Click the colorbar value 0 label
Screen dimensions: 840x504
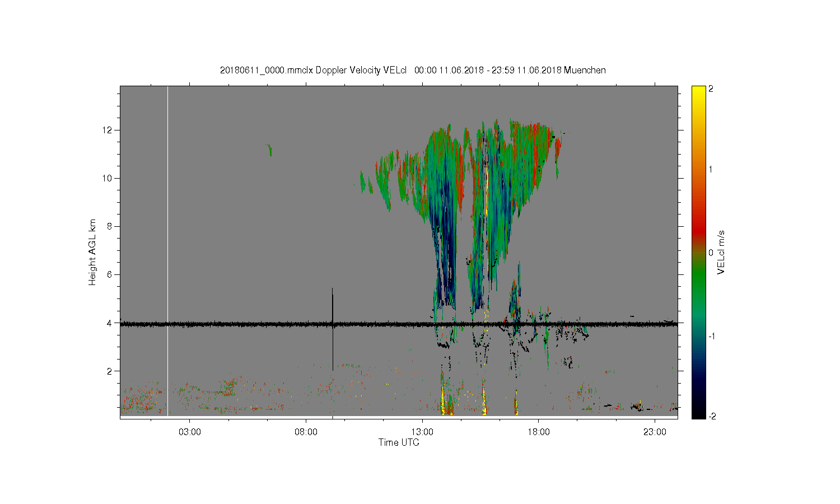point(711,253)
